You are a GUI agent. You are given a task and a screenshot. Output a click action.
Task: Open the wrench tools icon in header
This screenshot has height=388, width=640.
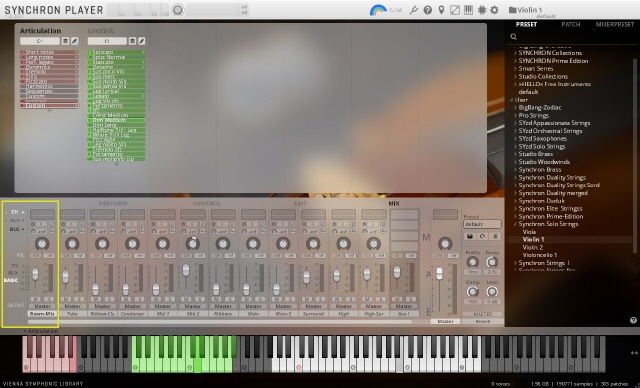(x=414, y=10)
